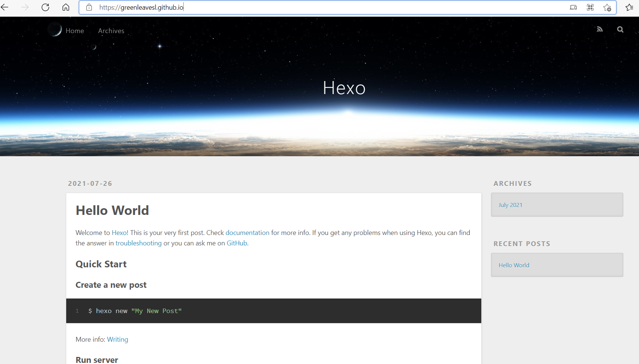Open the blog search magnifier icon
639x364 pixels.
tap(620, 29)
